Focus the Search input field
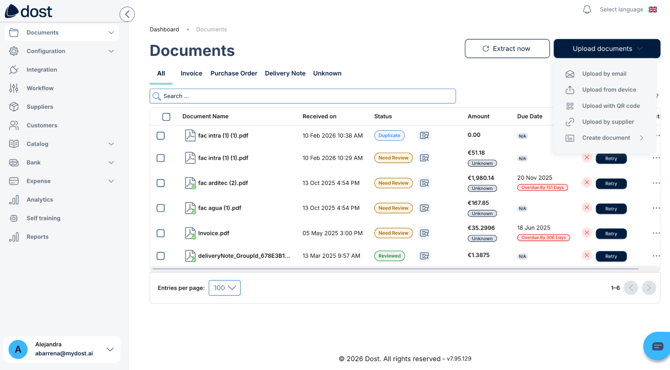This screenshot has height=370, width=670. 303,96
